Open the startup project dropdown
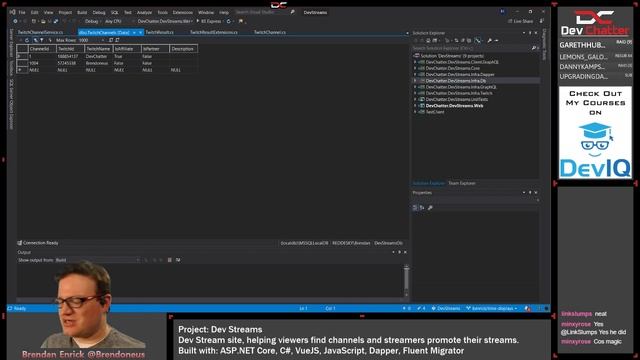This screenshot has width=640, height=360. coord(165,21)
